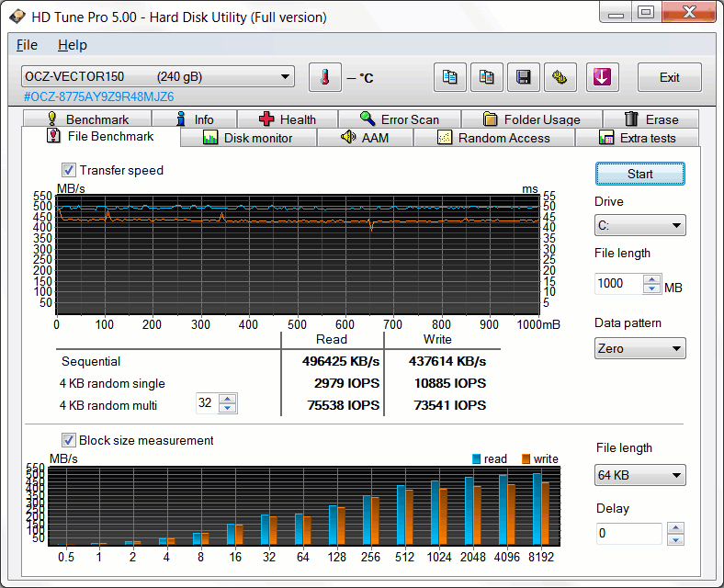Open the Info tab
The image size is (724, 588).
click(195, 119)
